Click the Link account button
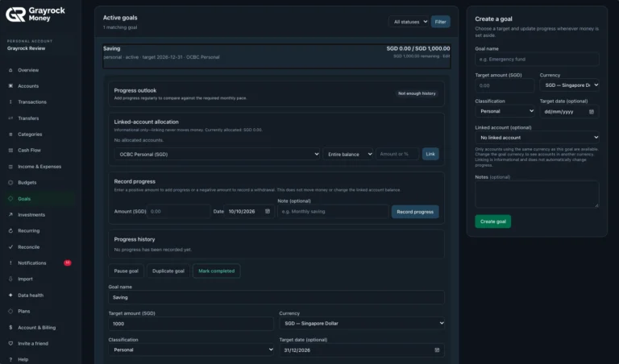The height and width of the screenshot is (364, 619). [430, 154]
